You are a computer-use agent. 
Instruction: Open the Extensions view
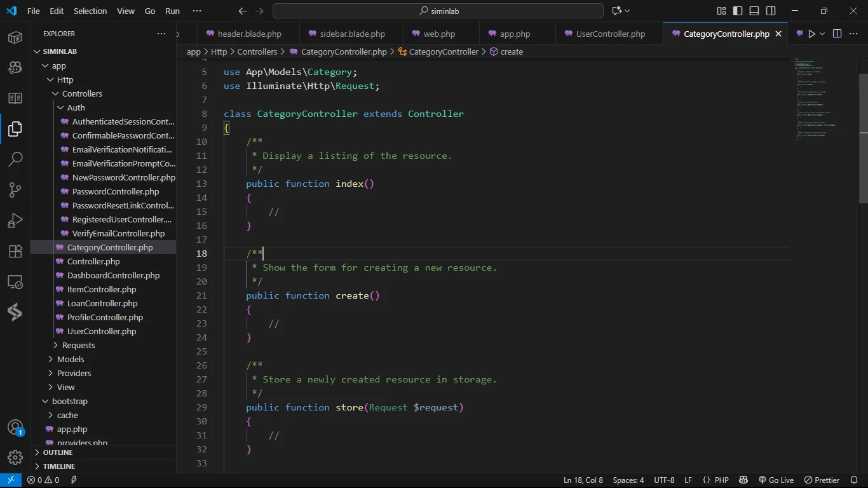(x=15, y=251)
